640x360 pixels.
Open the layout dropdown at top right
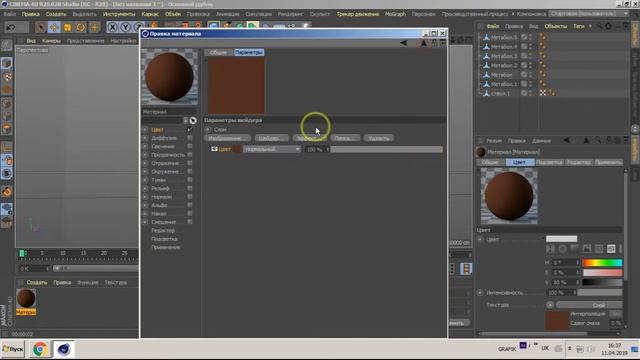[x=589, y=14]
